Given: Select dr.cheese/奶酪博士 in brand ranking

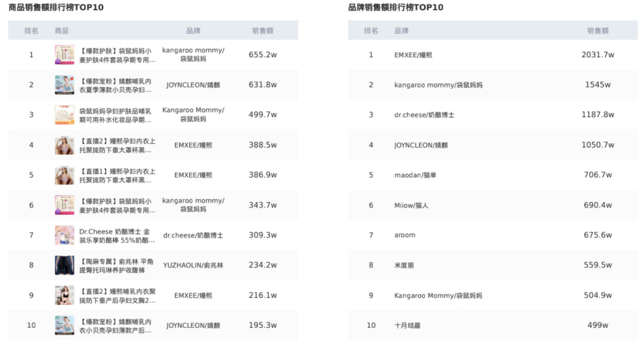Looking at the screenshot, I should [425, 115].
